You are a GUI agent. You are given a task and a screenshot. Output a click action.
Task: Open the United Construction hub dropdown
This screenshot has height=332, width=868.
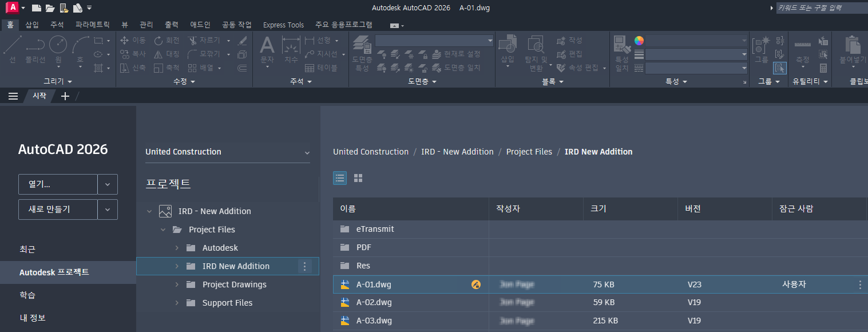228,152
